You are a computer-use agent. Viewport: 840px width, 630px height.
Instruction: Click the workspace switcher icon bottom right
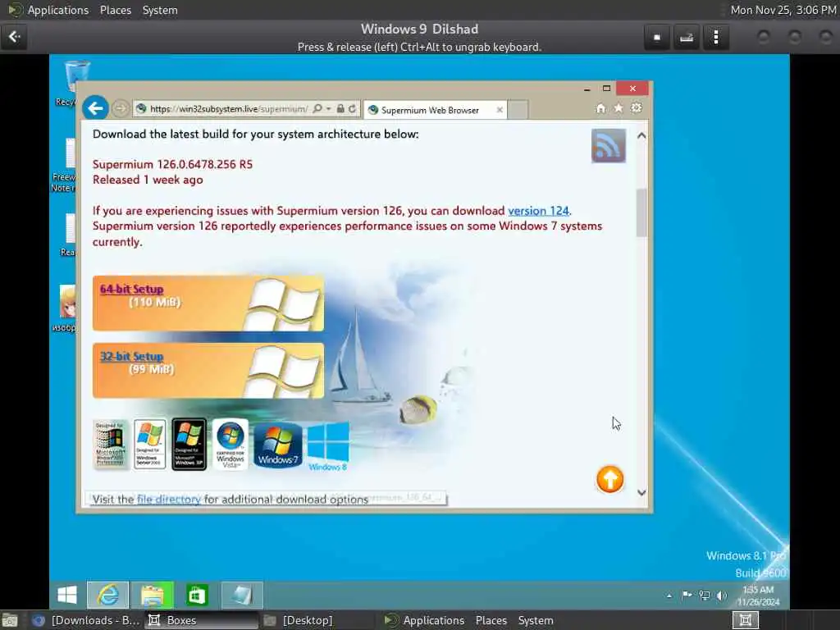[745, 620]
